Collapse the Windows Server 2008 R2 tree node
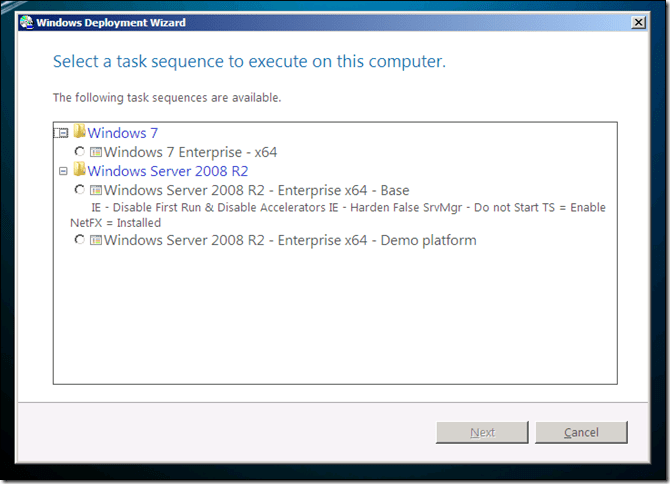Image resolution: width=670 pixels, height=484 pixels. 63,171
